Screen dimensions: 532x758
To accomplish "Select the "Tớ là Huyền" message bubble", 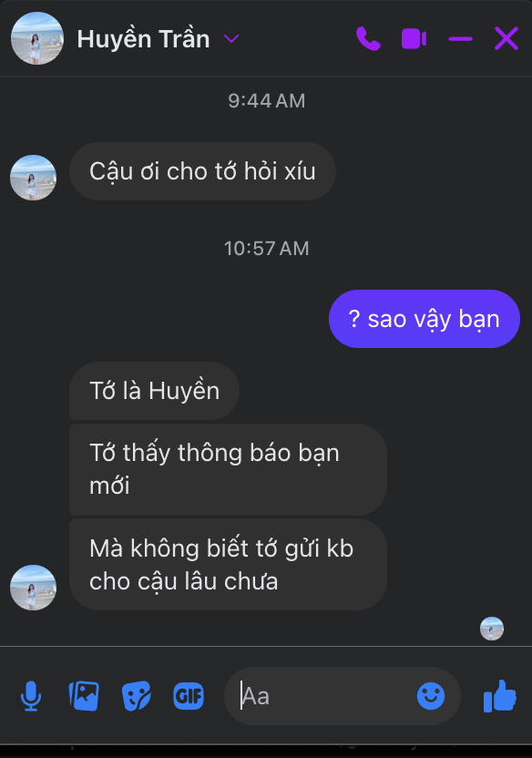I will 154,391.
